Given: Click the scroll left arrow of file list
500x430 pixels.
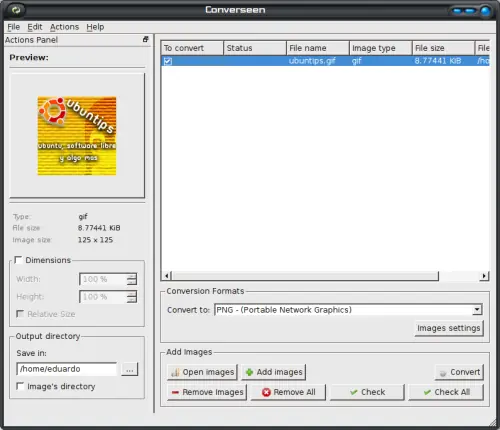Looking at the screenshot, I should 167,276.
